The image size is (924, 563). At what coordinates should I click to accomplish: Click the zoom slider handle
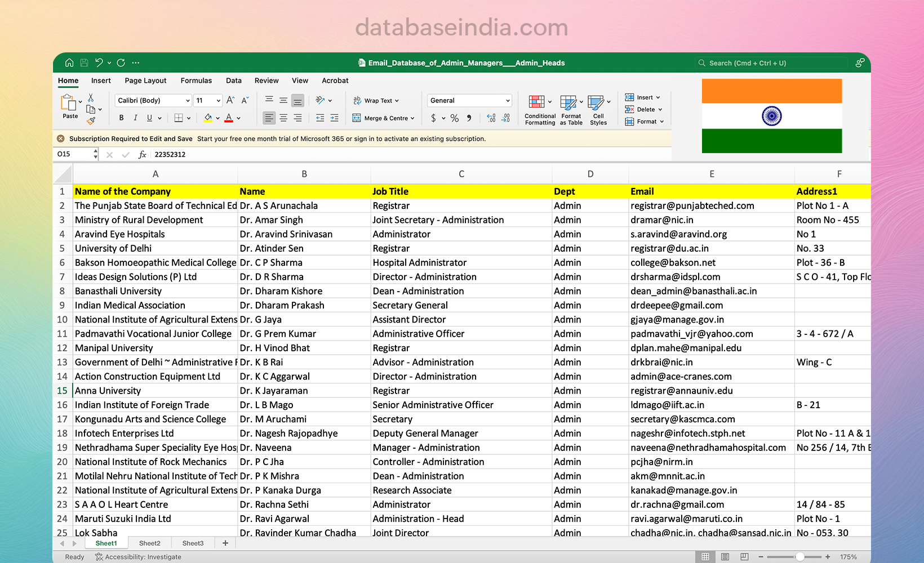[x=799, y=557]
